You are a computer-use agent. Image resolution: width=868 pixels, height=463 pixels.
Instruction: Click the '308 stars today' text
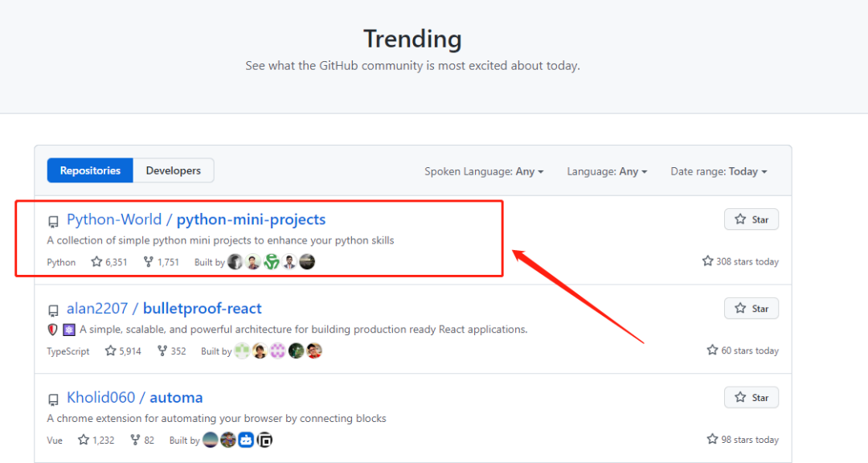(740, 261)
